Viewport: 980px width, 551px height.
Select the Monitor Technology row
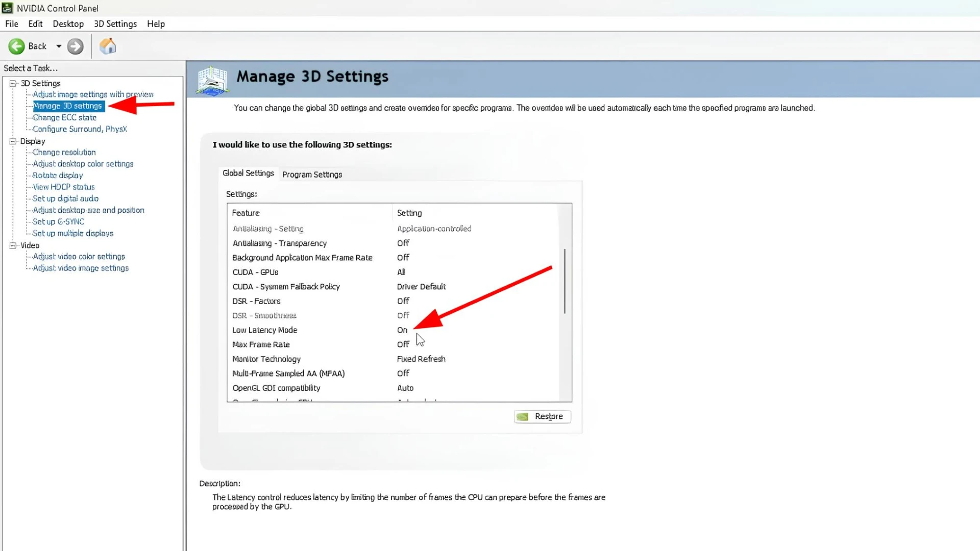(x=393, y=359)
